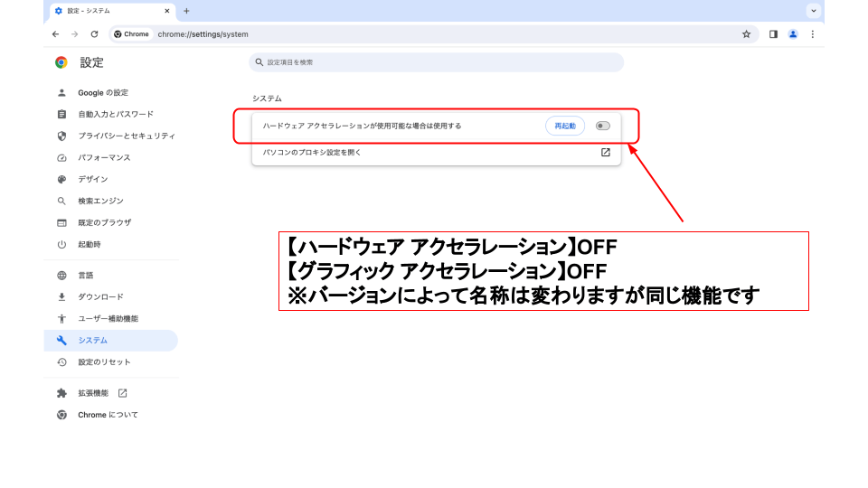This screenshot has width=868, height=488.
Task: Click the システム wrench icon
Action: (62, 341)
